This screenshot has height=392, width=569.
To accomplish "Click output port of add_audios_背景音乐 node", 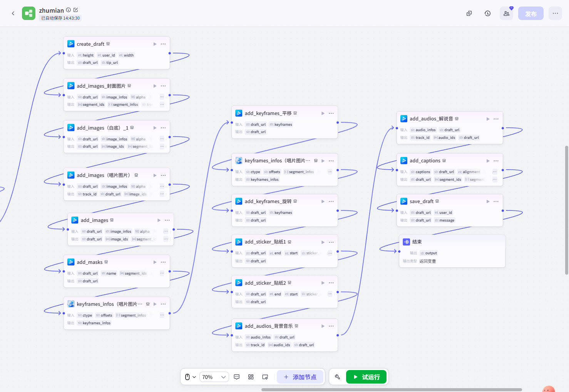I will point(338,335).
